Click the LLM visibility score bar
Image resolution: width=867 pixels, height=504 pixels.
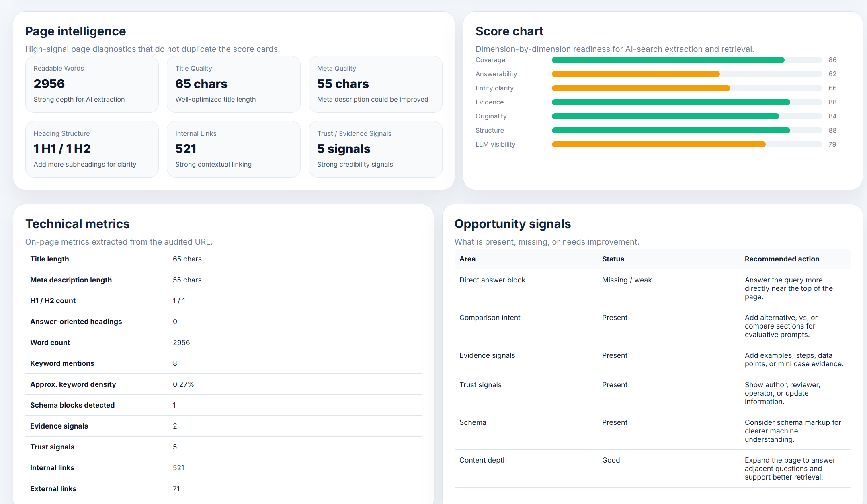[x=687, y=145]
